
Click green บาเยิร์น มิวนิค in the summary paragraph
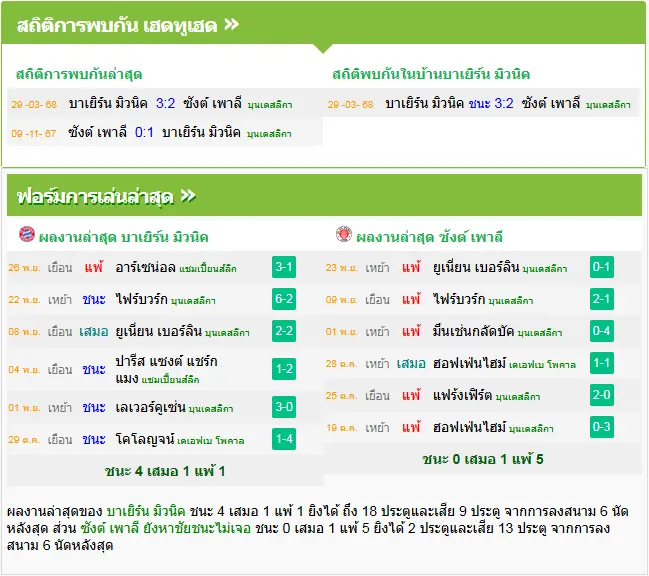pyautogui.click(x=146, y=511)
